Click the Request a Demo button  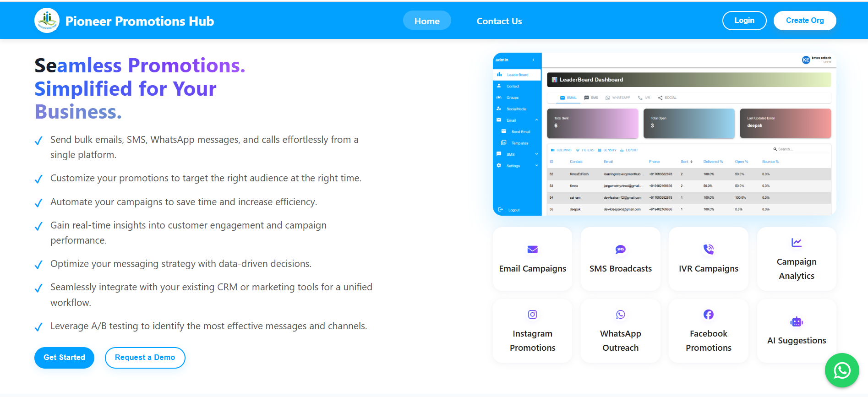coord(145,358)
